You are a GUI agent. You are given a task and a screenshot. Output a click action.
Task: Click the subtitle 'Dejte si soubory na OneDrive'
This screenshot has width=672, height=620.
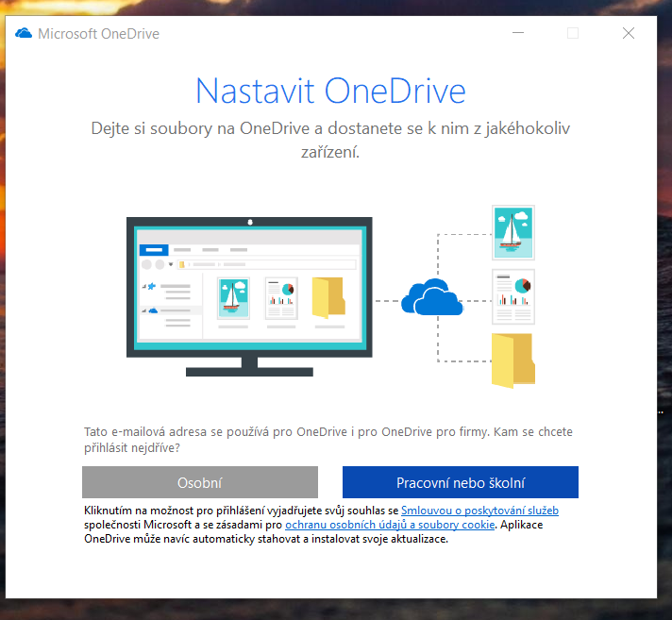330,140
